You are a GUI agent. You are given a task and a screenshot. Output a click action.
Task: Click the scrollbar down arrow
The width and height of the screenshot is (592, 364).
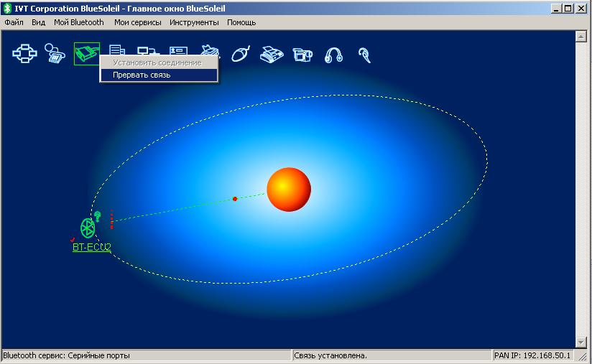(x=581, y=342)
